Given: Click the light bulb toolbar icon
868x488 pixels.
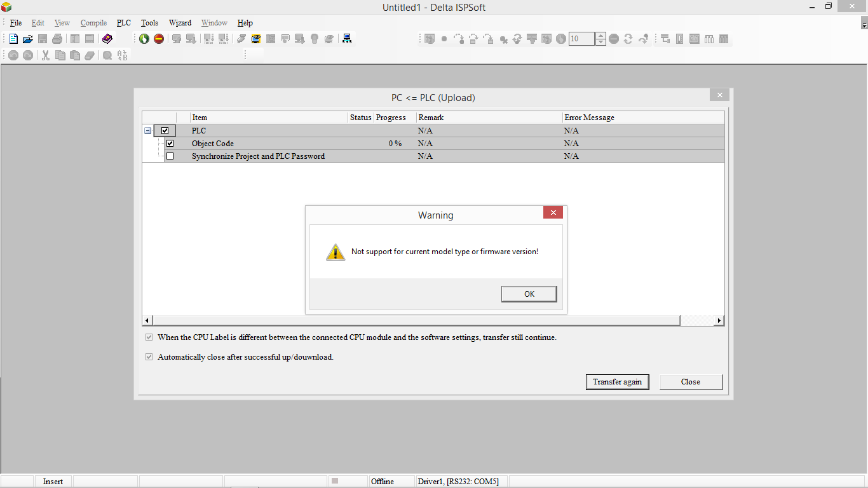Looking at the screenshot, I should pyautogui.click(x=315, y=39).
